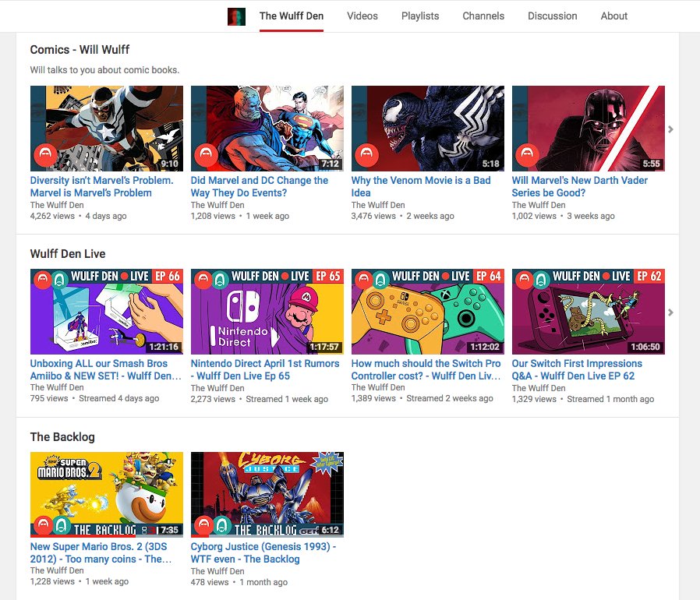Play the New Super Mario Bros. 2 thumbnail

[107, 495]
